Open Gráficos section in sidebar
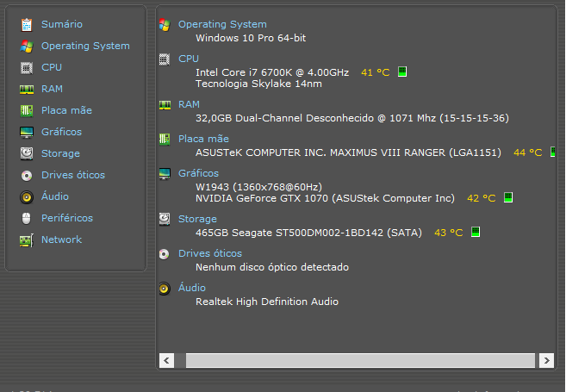Image resolution: width=566 pixels, height=392 pixels. click(x=62, y=132)
